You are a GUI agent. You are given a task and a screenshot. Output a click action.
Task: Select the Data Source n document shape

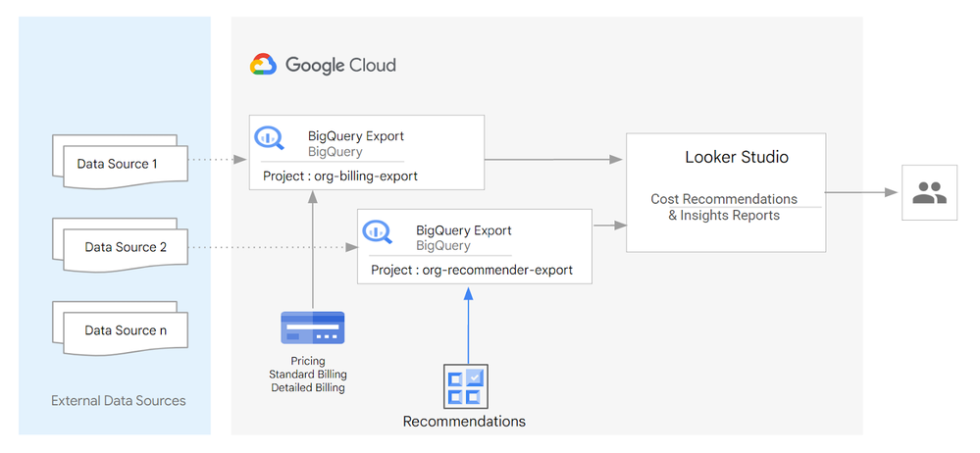[121, 328]
